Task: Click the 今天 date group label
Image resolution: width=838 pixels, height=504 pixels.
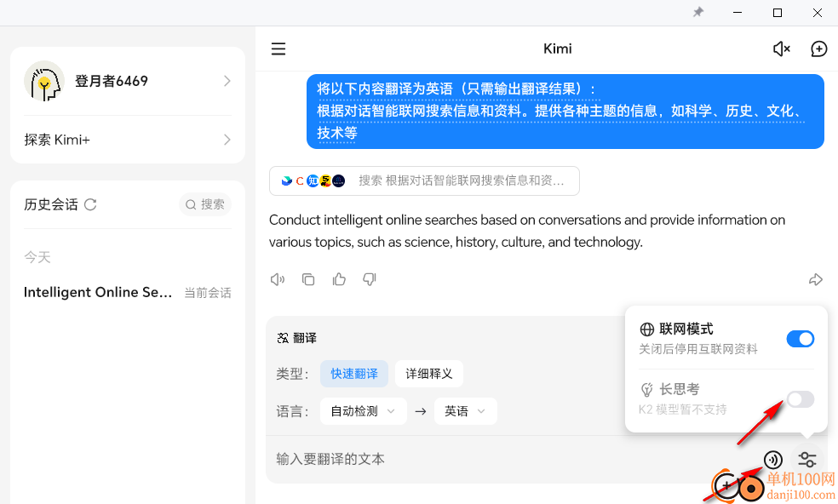Action: pos(37,258)
